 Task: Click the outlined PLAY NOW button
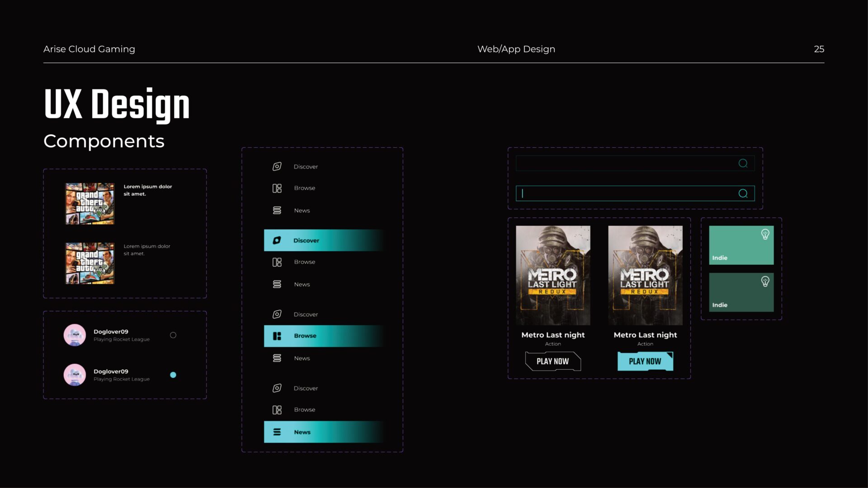(x=553, y=361)
